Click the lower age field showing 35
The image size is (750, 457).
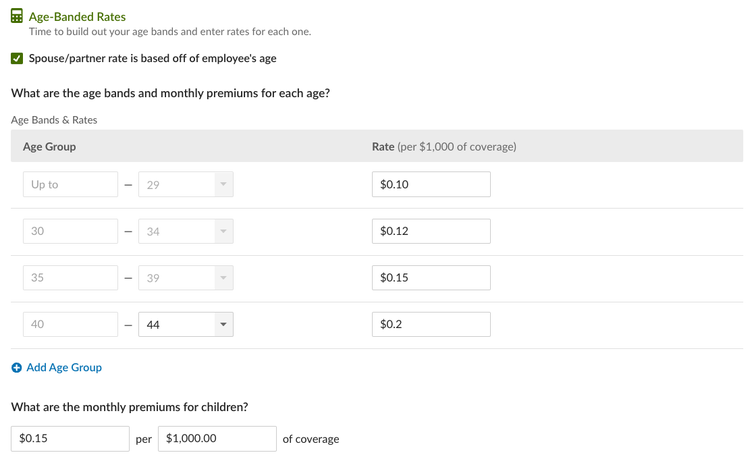[70, 278]
